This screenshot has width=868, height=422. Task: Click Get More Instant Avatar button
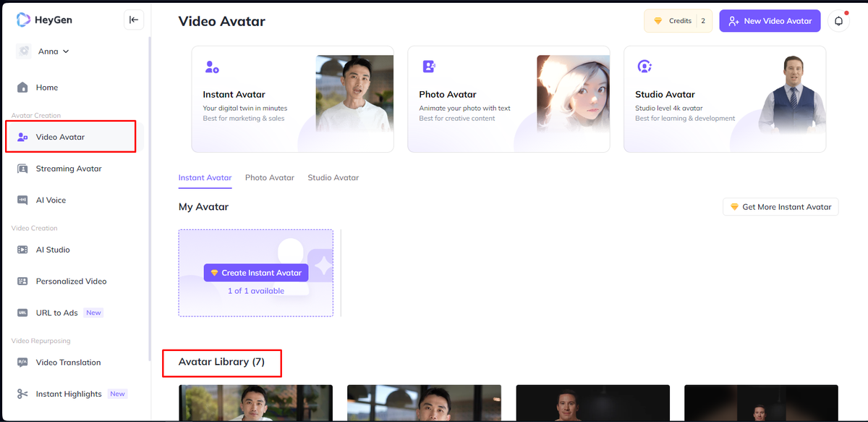click(x=780, y=207)
